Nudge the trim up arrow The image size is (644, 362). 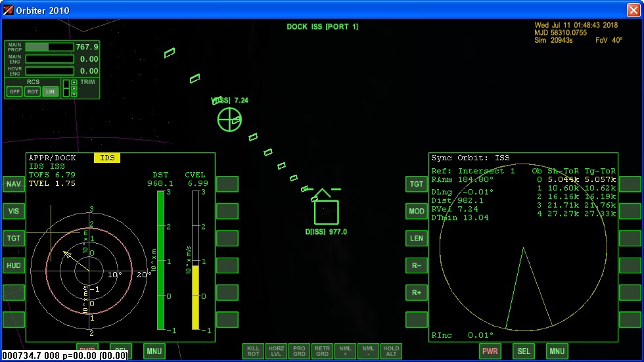[x=74, y=83]
